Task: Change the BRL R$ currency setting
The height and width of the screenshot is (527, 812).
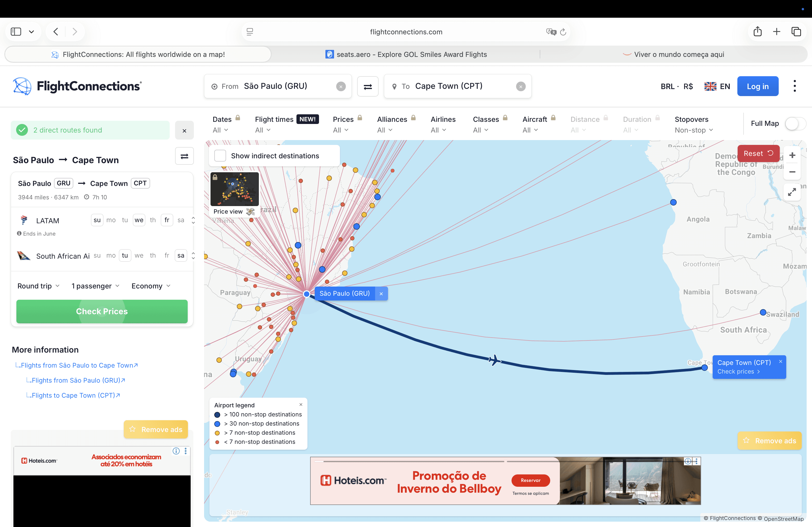Action: coord(677,87)
